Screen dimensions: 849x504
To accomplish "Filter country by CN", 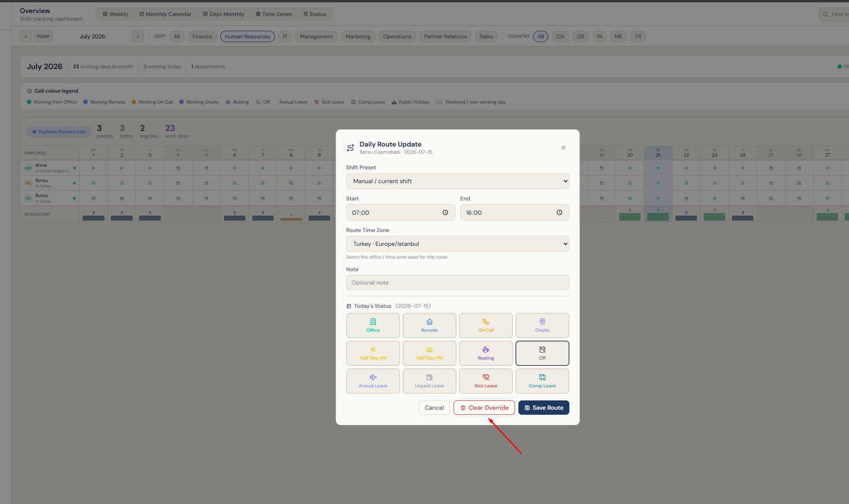I will [x=560, y=36].
